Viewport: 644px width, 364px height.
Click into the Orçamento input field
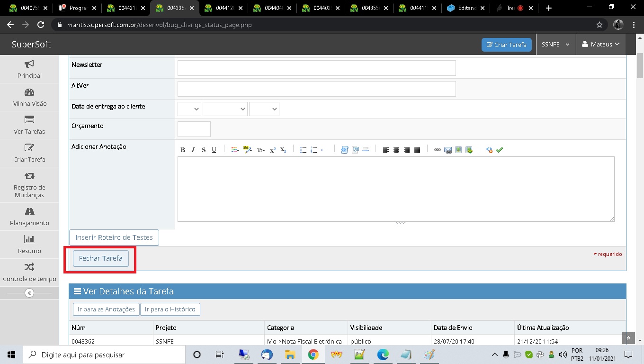[x=194, y=129]
